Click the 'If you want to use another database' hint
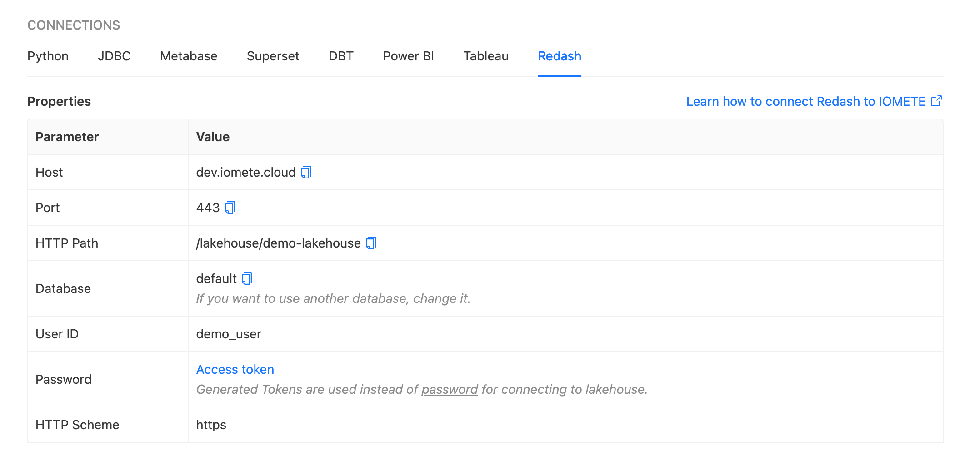 pos(333,299)
